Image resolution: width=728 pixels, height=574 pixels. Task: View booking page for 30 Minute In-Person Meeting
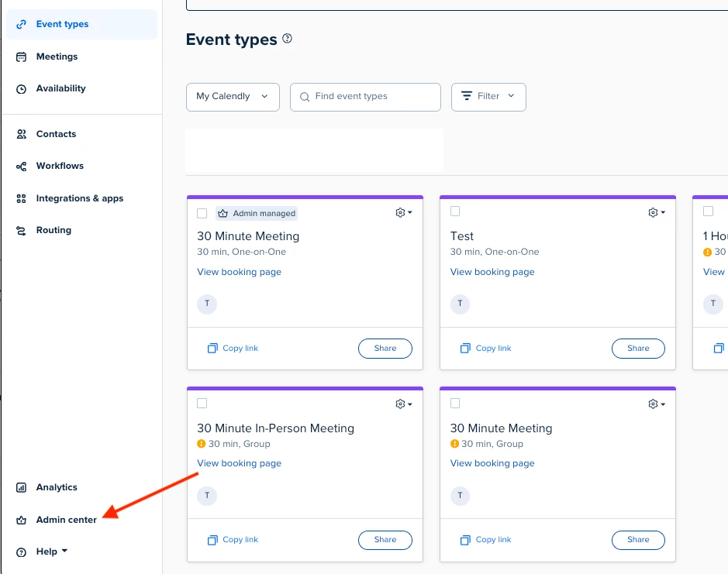click(x=239, y=463)
